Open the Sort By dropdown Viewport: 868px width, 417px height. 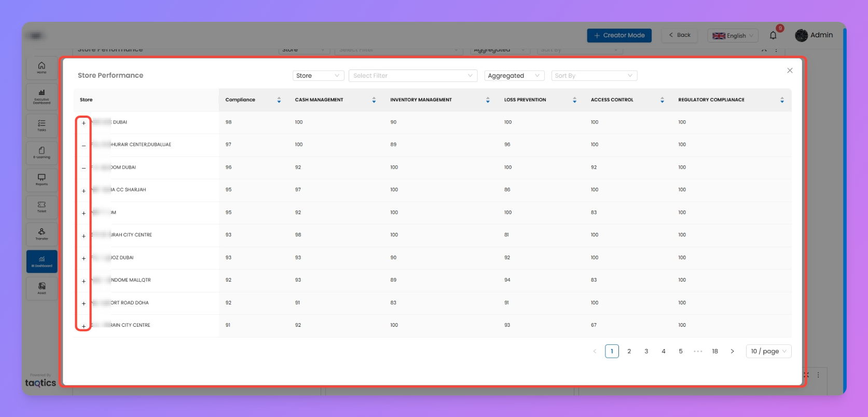[594, 76]
